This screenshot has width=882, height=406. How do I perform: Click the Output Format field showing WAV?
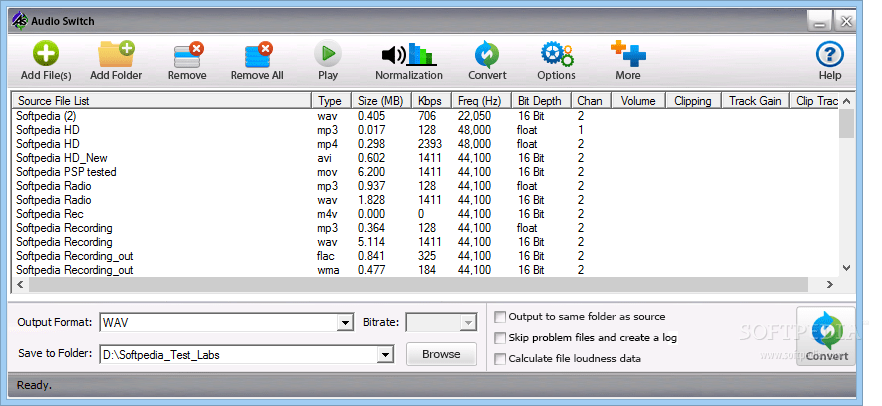click(218, 323)
